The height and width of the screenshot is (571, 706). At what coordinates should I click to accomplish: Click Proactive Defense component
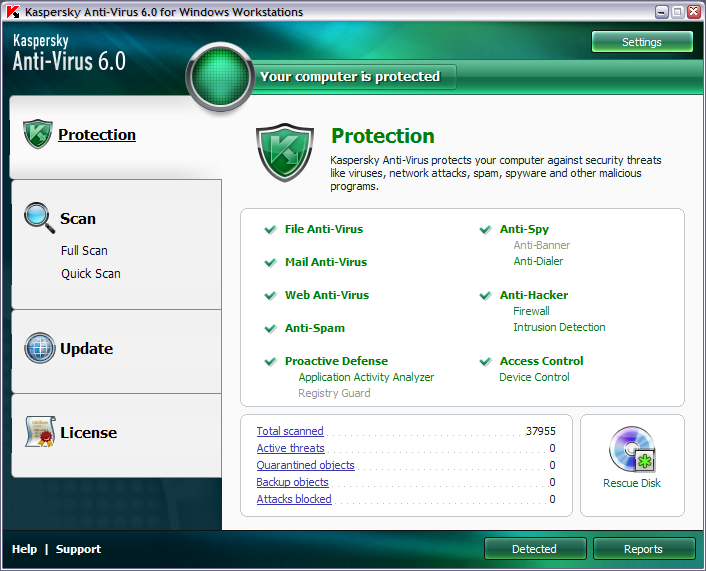[x=336, y=361]
